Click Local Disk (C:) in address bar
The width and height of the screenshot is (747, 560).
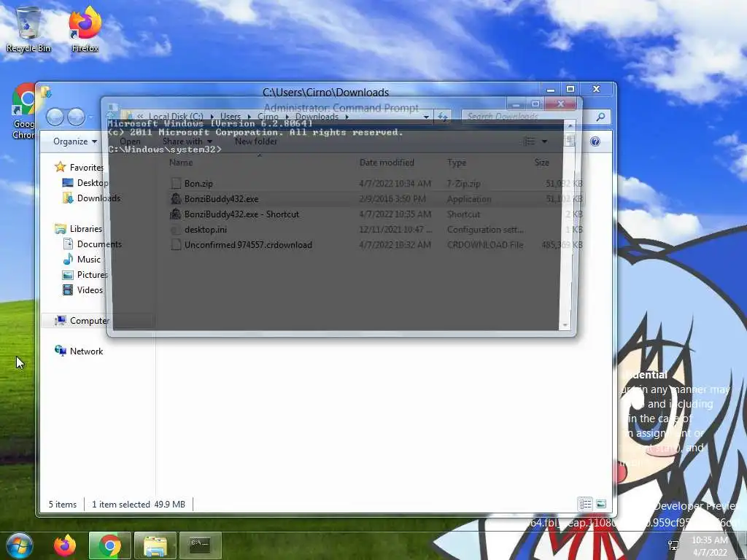click(176, 117)
